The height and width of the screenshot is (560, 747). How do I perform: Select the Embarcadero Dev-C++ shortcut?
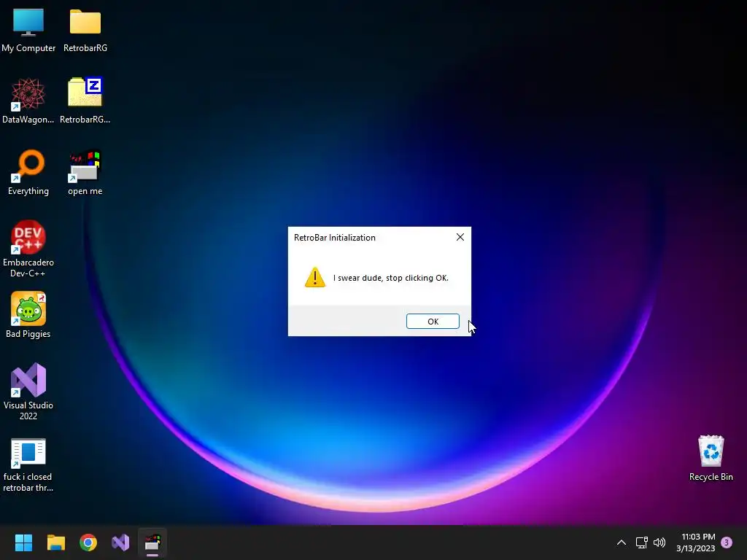[x=28, y=249]
